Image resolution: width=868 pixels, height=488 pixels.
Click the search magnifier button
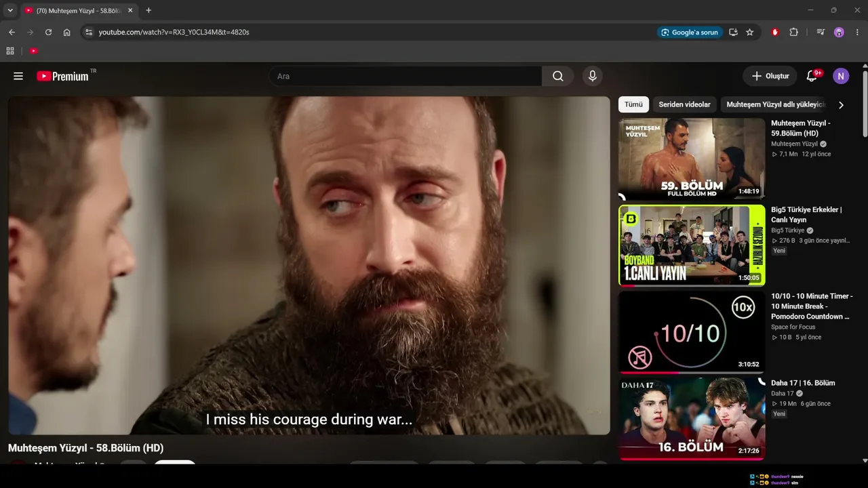[558, 77]
